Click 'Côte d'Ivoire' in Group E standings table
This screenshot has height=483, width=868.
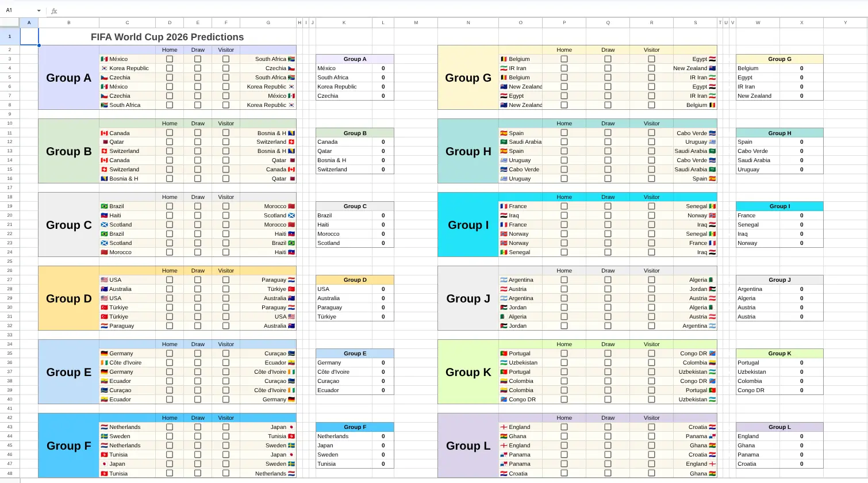(x=333, y=372)
